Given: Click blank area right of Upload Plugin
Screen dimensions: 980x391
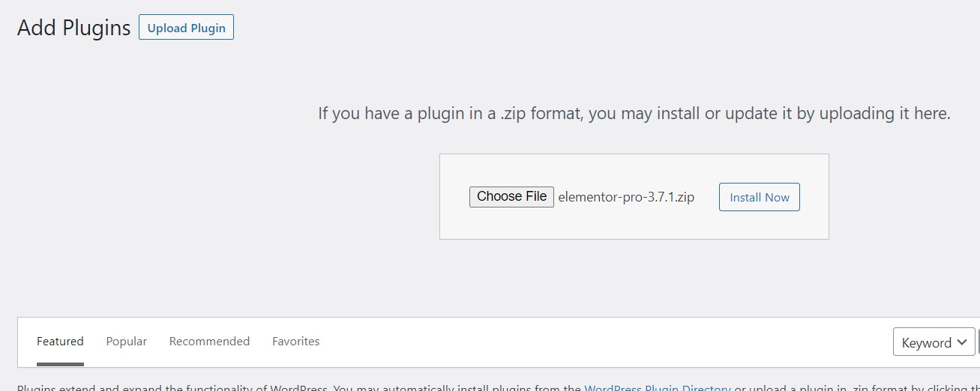Looking at the screenshot, I should (525, 28).
